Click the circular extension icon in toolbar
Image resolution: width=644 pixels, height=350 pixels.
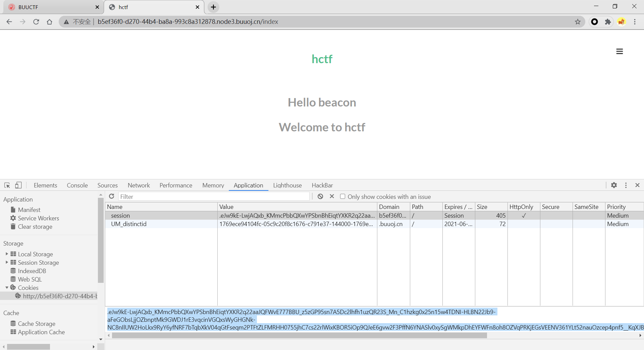click(594, 22)
